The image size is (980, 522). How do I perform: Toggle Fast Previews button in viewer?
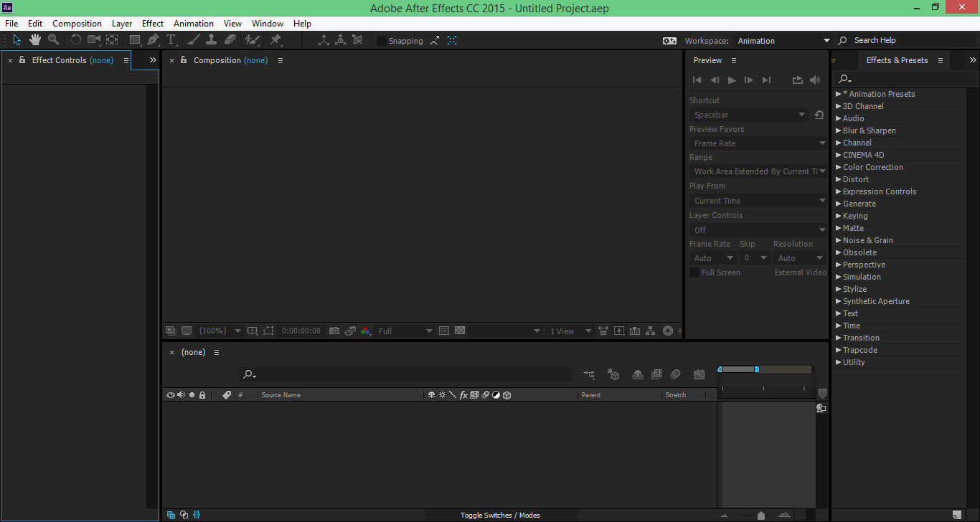coord(618,331)
